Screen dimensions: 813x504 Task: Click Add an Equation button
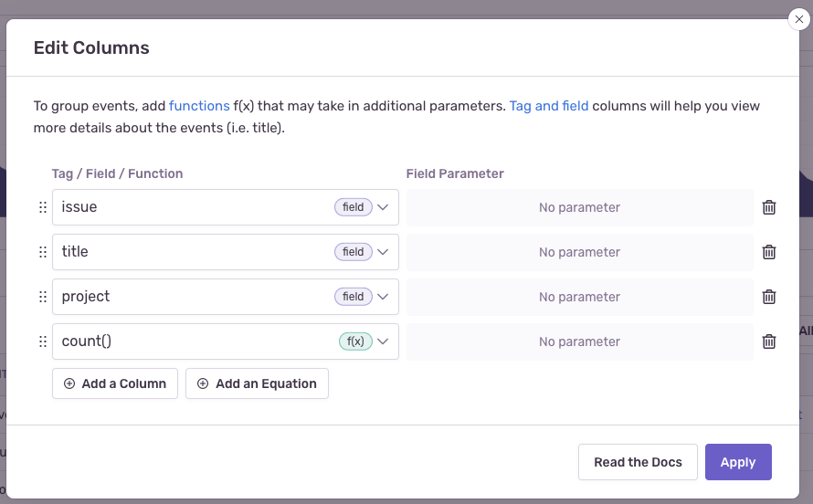257,383
